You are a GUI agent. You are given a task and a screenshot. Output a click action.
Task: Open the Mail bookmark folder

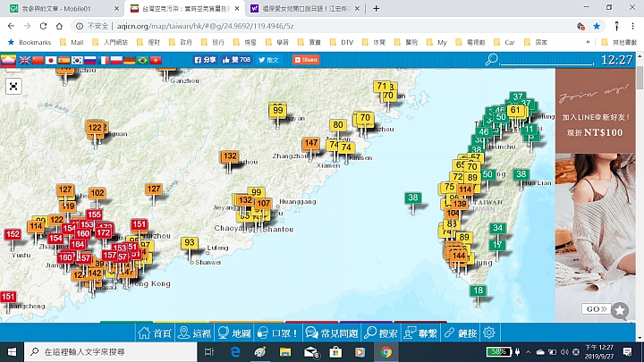point(72,42)
